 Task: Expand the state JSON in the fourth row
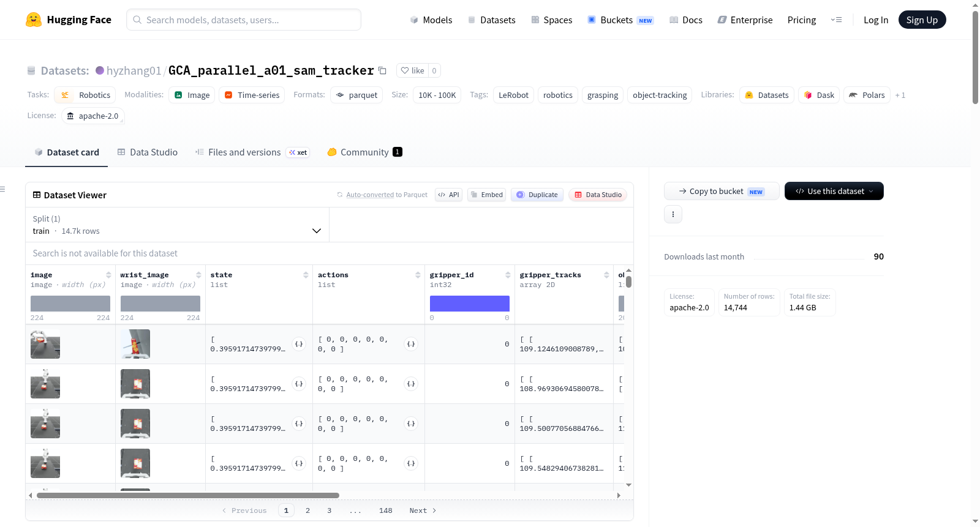click(299, 463)
